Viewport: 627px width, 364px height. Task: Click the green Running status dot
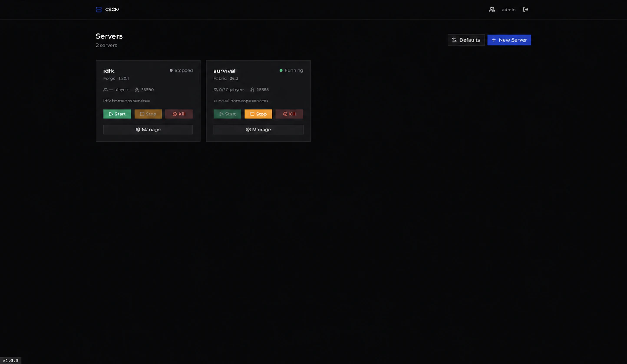click(281, 70)
